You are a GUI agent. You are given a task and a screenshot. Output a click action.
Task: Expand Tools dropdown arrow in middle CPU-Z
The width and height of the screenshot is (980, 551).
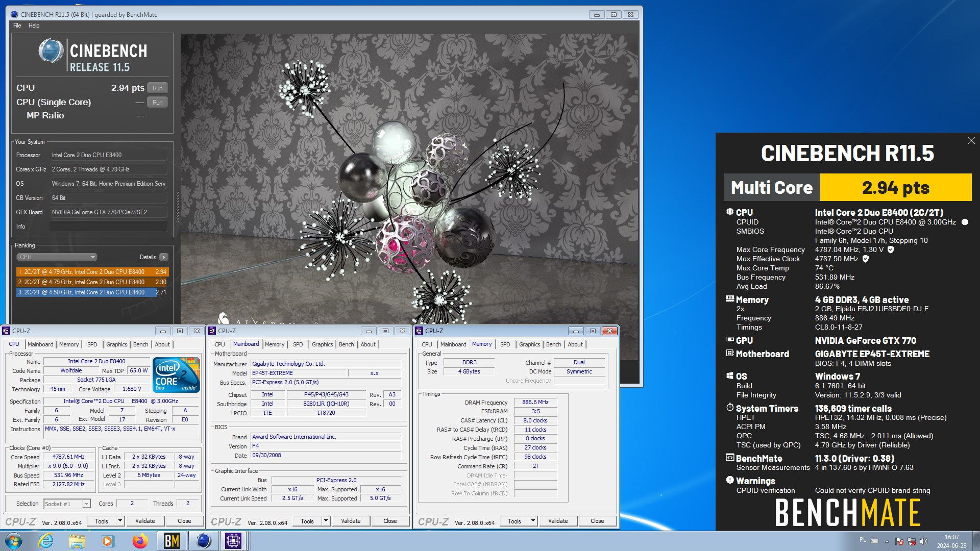pyautogui.click(x=326, y=521)
